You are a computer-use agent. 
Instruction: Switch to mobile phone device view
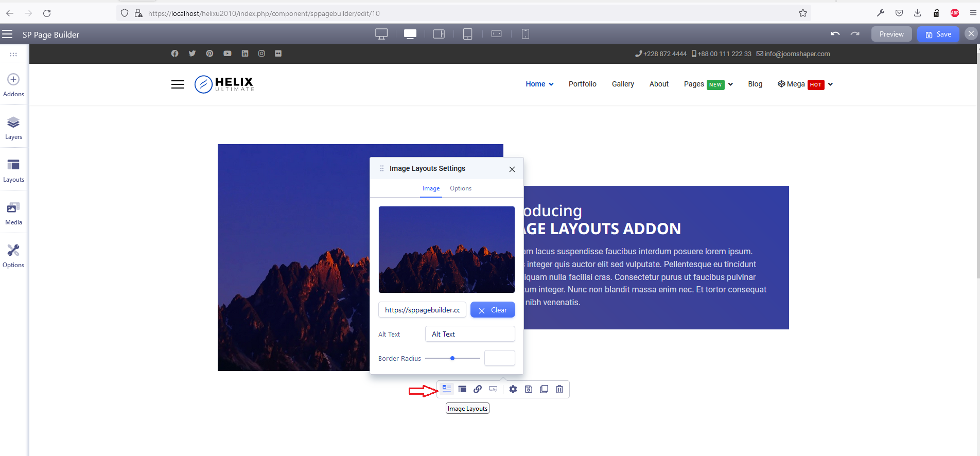525,34
